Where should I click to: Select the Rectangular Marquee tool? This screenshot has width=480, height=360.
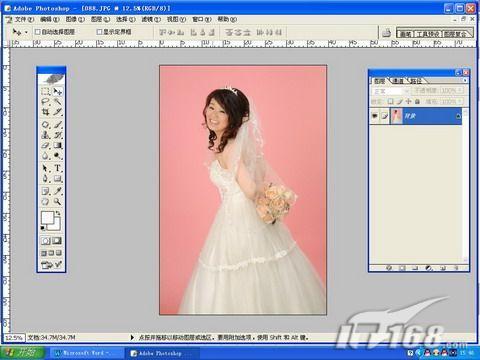tap(45, 91)
